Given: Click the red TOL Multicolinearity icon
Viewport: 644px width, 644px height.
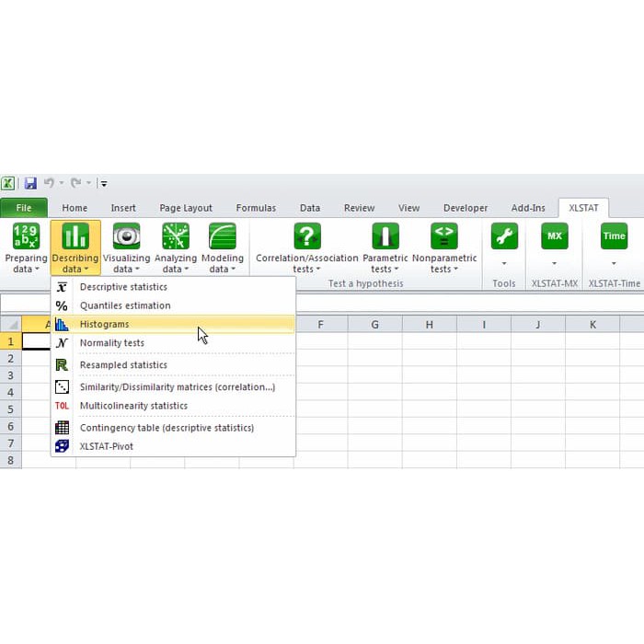Looking at the screenshot, I should (62, 406).
